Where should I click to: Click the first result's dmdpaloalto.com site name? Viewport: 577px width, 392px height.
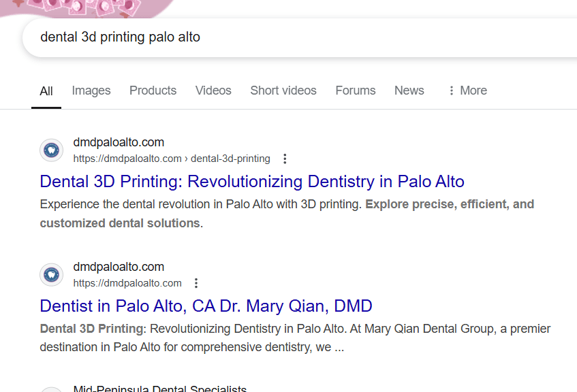click(x=119, y=142)
